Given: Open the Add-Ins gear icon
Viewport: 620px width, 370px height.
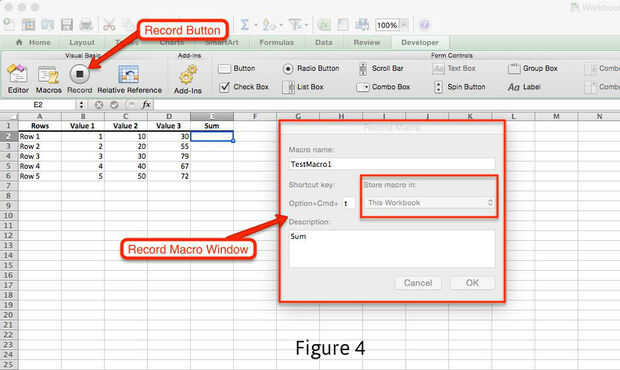Looking at the screenshot, I should (x=188, y=75).
